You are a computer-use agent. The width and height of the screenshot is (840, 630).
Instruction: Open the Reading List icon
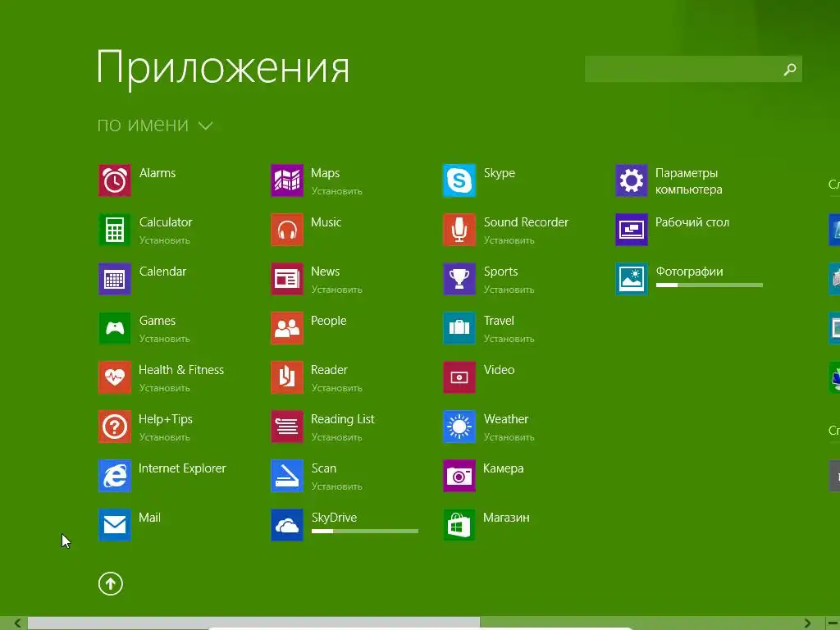(x=287, y=427)
